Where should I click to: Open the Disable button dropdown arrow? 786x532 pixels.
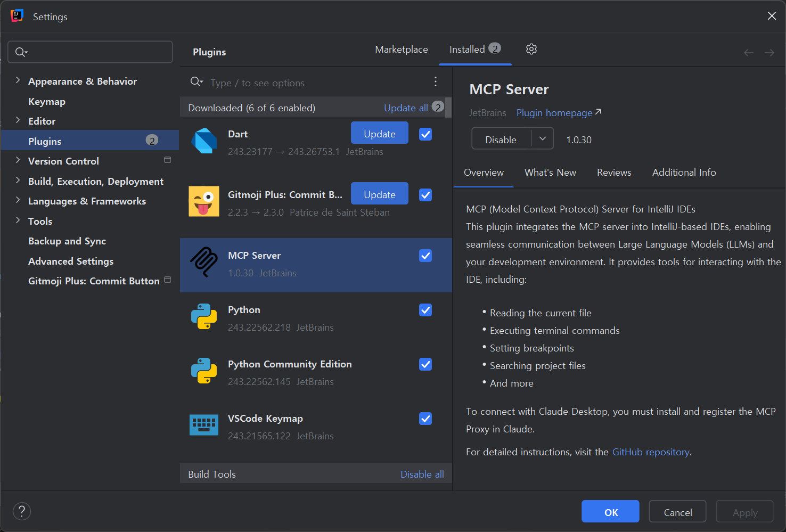click(543, 139)
